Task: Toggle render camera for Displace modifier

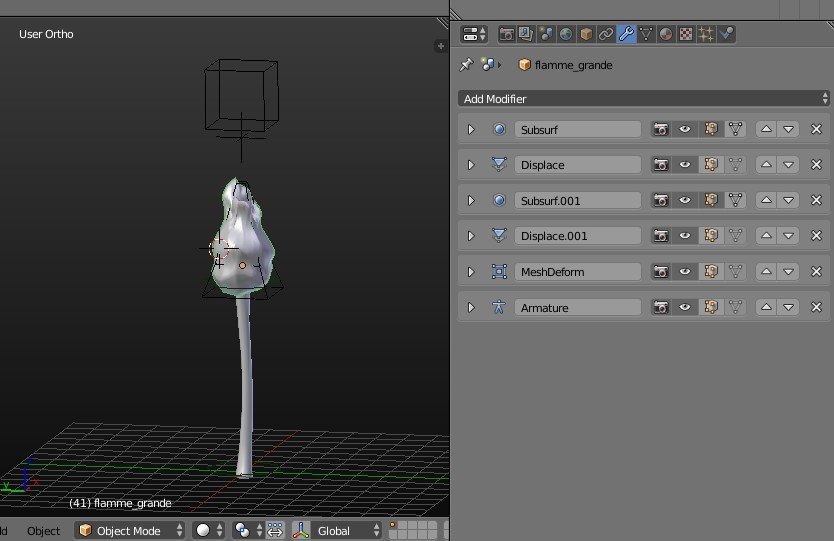Action: (661, 165)
